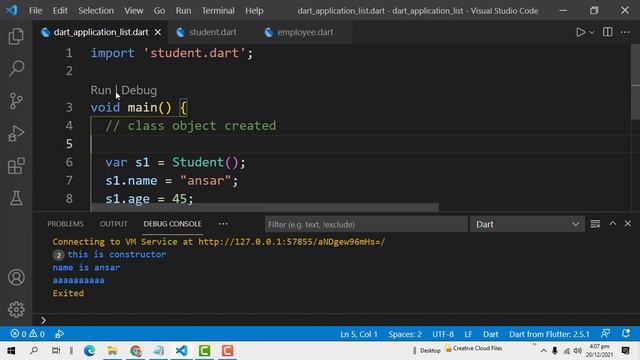This screenshot has height=360, width=640.
Task: Show hidden system tray icons
Action: [543, 351]
